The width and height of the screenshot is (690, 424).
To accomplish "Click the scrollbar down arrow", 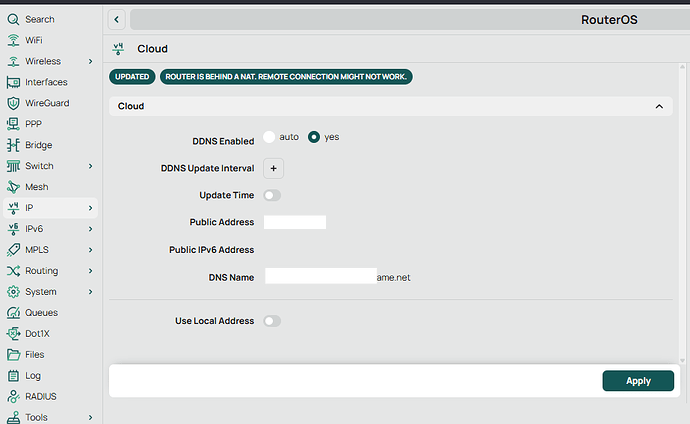I will 683,360.
